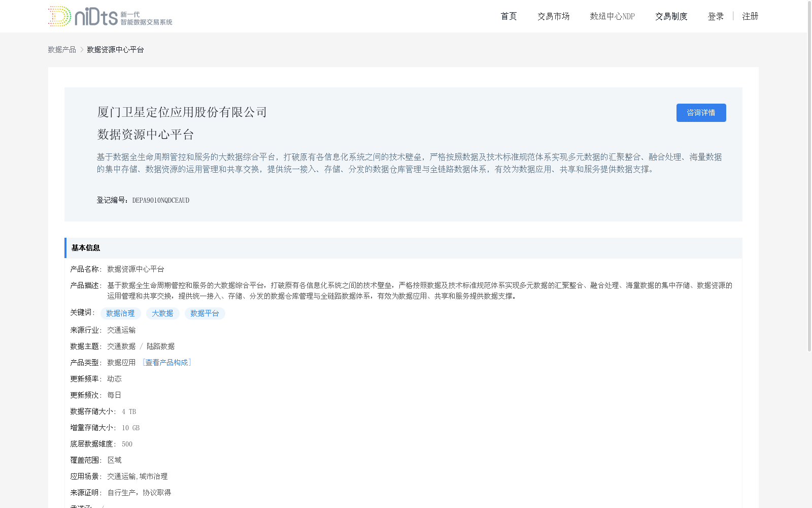Open the 首页 nav item

coord(509,16)
